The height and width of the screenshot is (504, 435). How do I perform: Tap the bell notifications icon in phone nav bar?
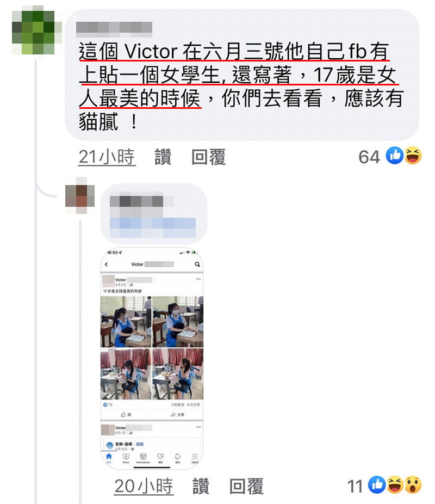point(177,457)
